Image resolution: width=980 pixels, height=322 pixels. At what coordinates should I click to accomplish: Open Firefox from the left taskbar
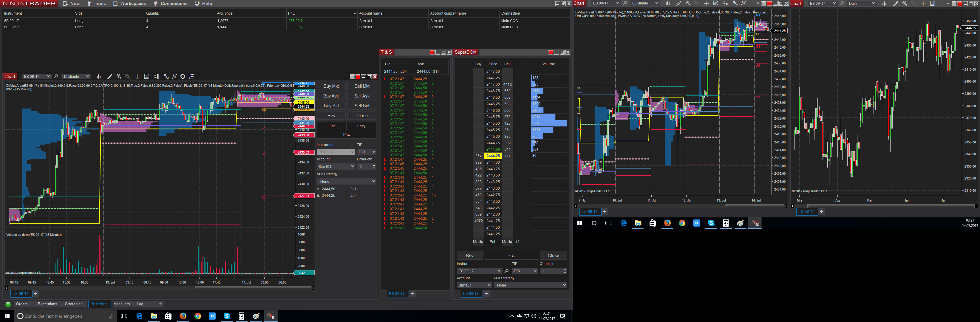[183, 316]
